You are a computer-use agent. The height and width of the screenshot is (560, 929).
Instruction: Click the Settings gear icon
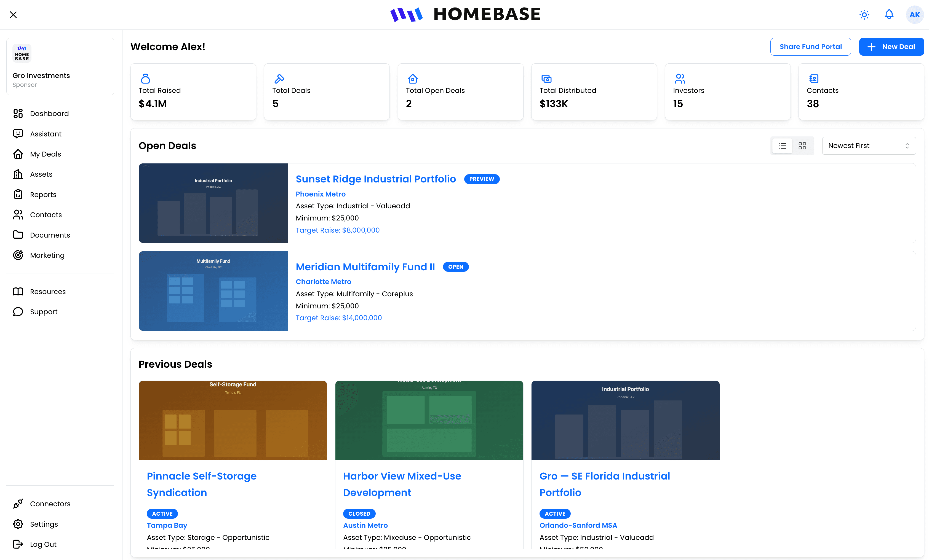click(x=18, y=524)
